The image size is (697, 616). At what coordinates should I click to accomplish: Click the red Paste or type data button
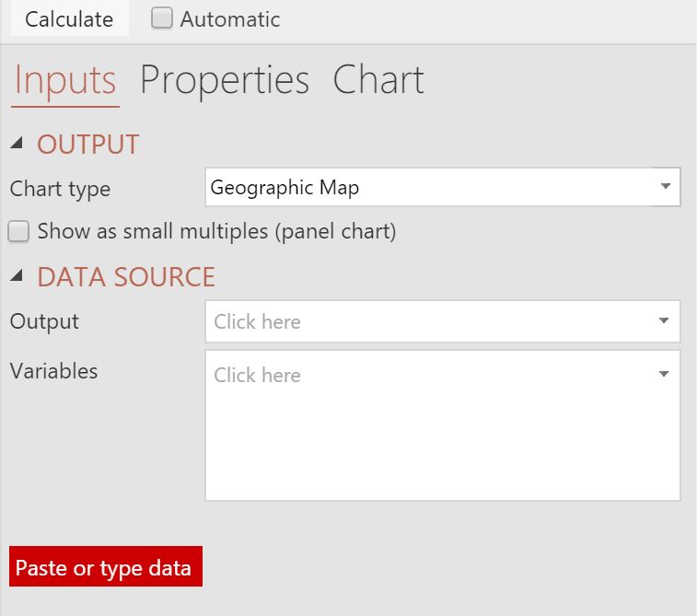pyautogui.click(x=106, y=566)
